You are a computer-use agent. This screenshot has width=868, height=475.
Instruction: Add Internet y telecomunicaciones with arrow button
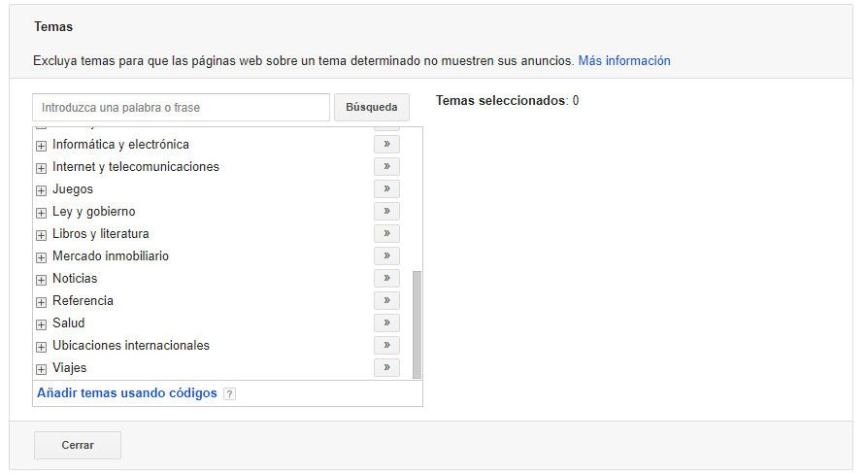(386, 167)
